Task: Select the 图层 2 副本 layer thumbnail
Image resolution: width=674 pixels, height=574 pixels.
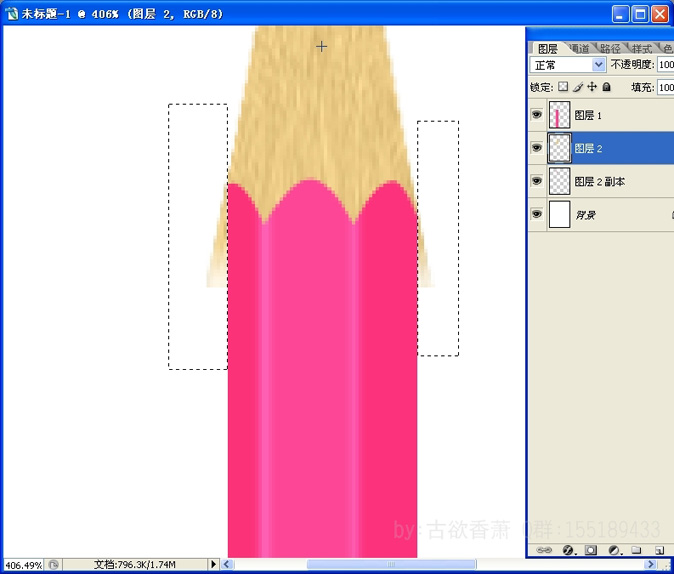Action: pos(560,181)
